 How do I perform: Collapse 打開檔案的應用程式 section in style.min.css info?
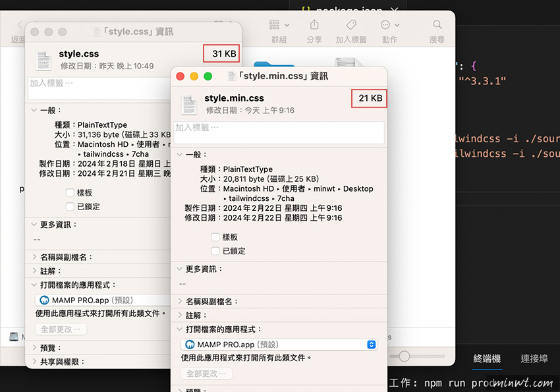click(x=180, y=329)
